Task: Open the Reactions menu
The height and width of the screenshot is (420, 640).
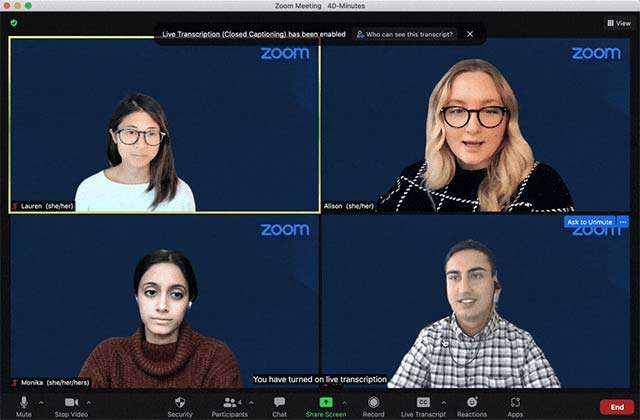Action: coord(472,407)
